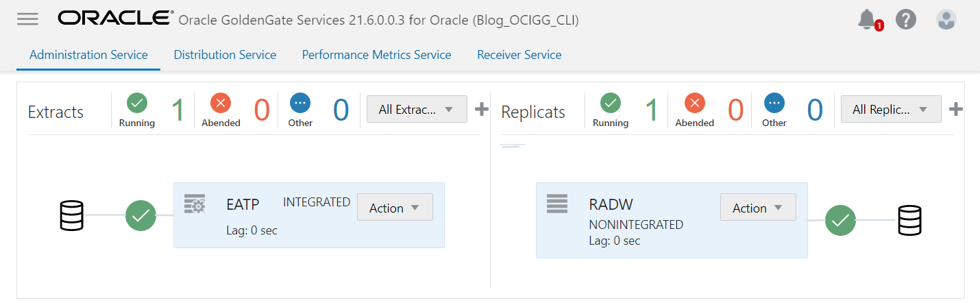Click the NONINTEGRATED label on RADW

point(636,225)
